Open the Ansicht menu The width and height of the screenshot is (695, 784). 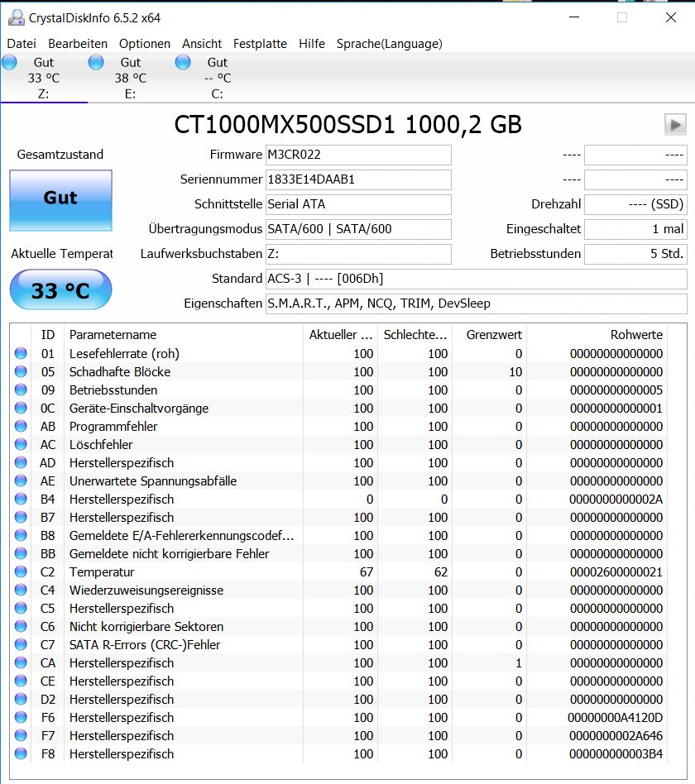202,44
